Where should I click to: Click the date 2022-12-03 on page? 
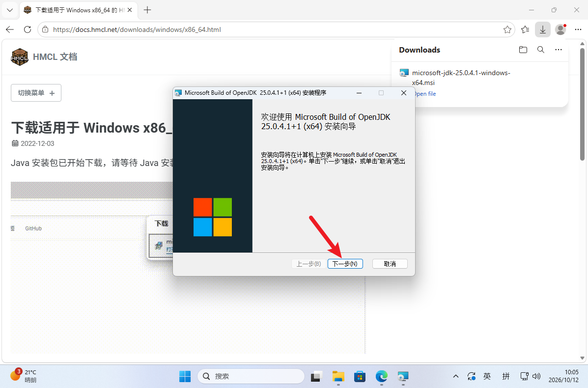[x=37, y=143]
